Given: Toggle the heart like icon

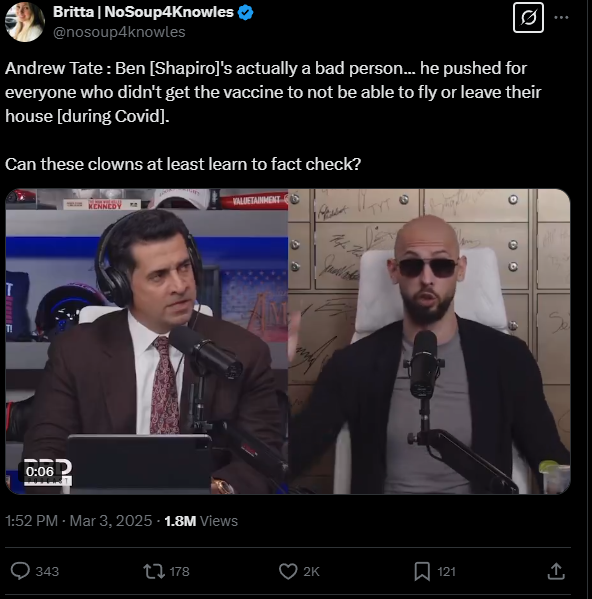Looking at the screenshot, I should click(x=288, y=571).
